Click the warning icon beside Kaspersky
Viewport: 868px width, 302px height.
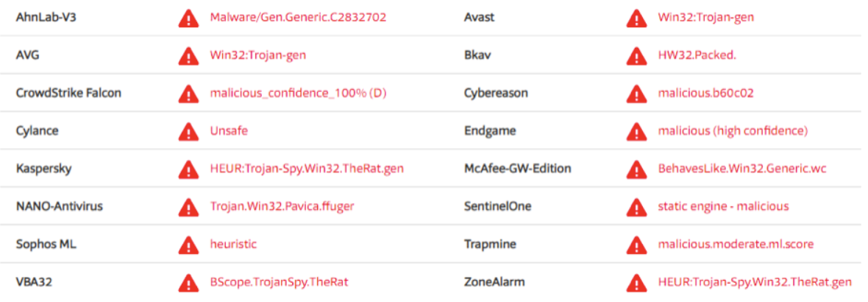pos(188,169)
